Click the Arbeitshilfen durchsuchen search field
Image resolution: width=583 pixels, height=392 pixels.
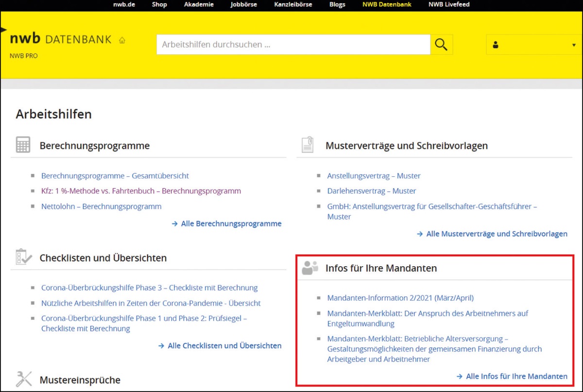pos(293,45)
